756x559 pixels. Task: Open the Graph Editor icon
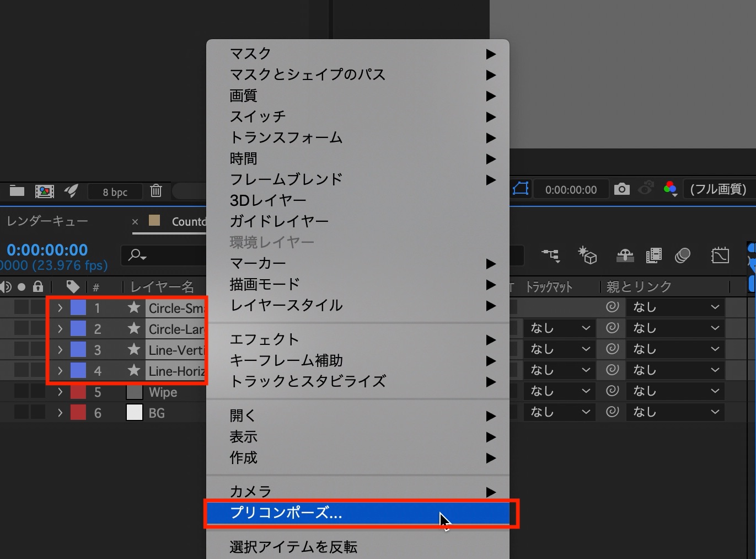coord(720,255)
